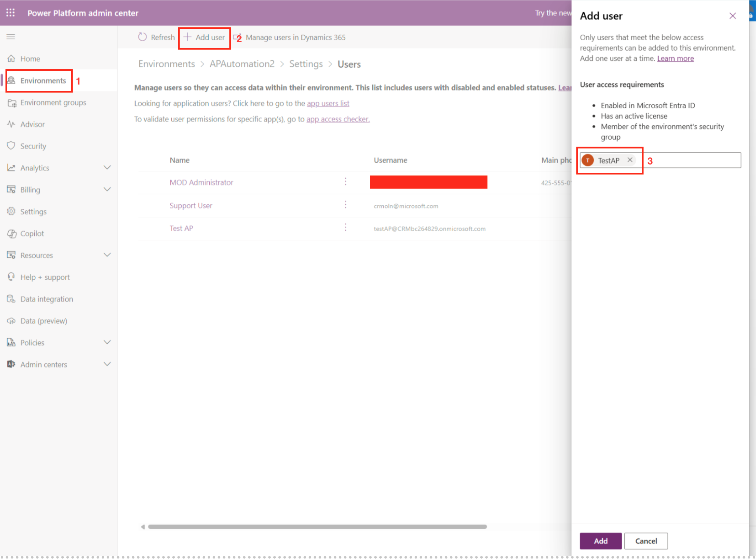Collapse the navigation hamburger menu
This screenshot has width=756, height=560.
11,37
